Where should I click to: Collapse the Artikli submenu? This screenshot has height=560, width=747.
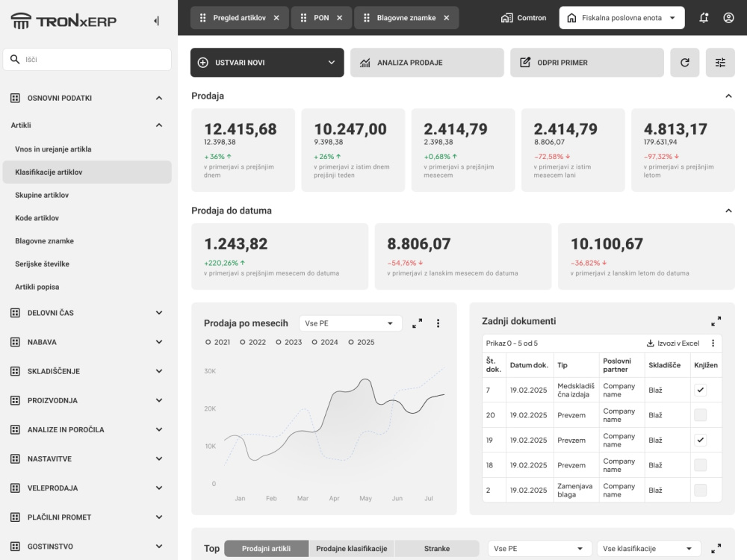159,125
